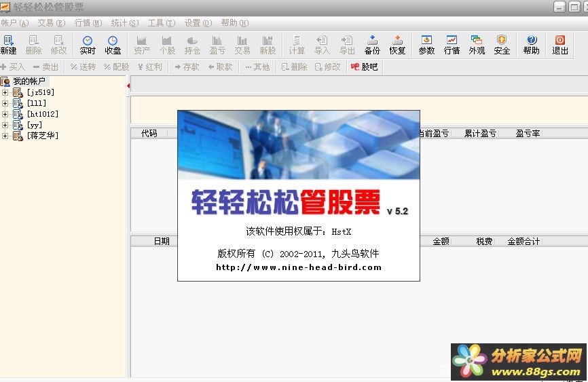This screenshot has width=588, height=382.
Task: Click the 取款 (withdraw) button
Action: pyautogui.click(x=220, y=66)
